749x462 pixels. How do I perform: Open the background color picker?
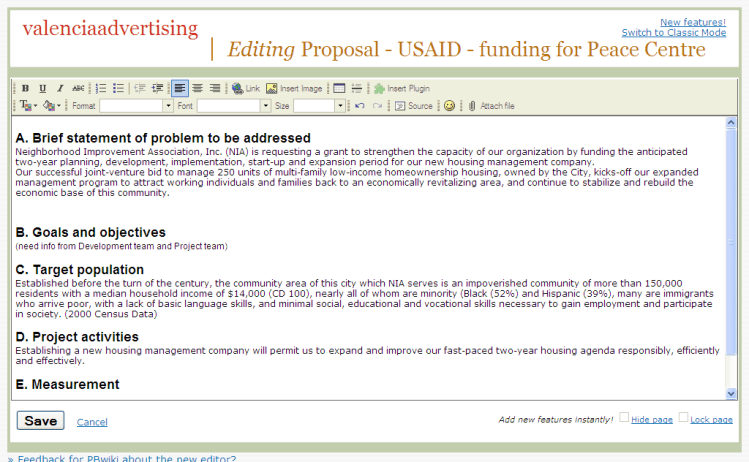coord(52,106)
